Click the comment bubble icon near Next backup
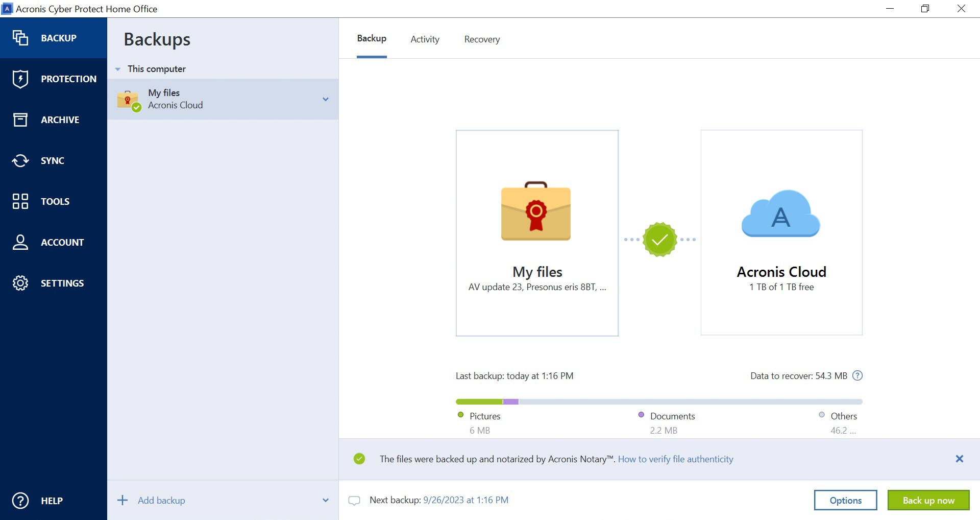Viewport: 980px width, 520px height. point(354,501)
